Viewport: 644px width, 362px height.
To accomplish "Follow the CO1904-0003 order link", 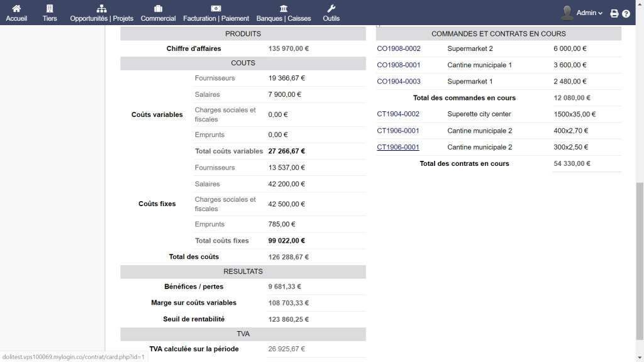I will tap(399, 81).
